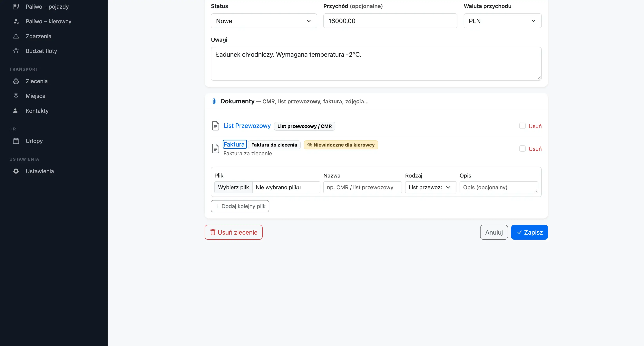Click the List przewozowy / CMR badge
Viewport: 644px width, 346px height.
(x=304, y=126)
